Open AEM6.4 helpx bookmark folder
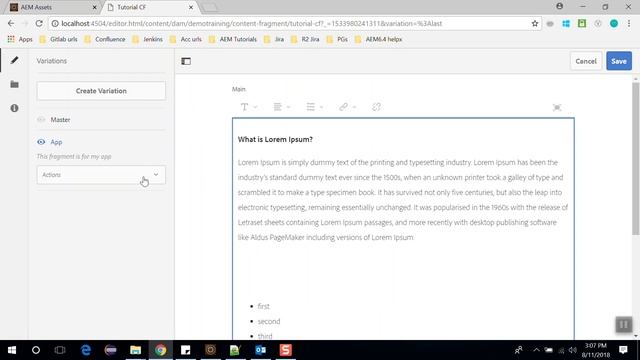Viewport: 640px width, 360px height. coord(378,39)
